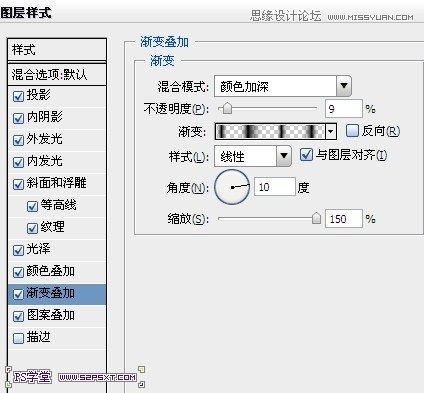Open the 斜面和浮雕 bevel and emboss settings
Viewport: 424px width, 393px height.
tap(57, 184)
